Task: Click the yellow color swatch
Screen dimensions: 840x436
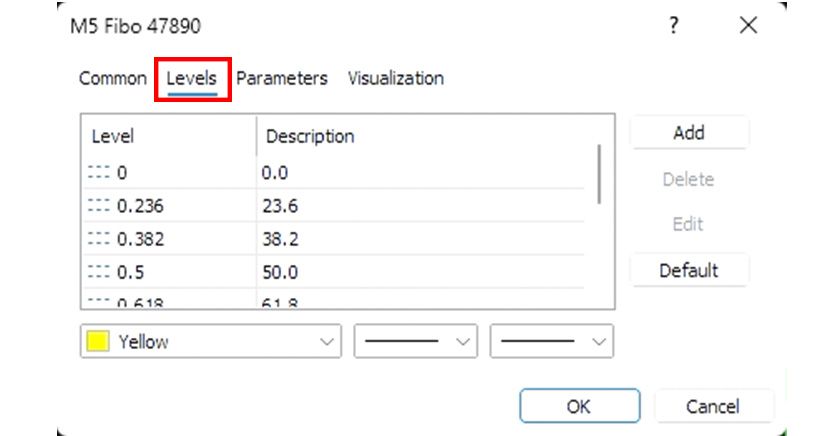Action: (98, 341)
